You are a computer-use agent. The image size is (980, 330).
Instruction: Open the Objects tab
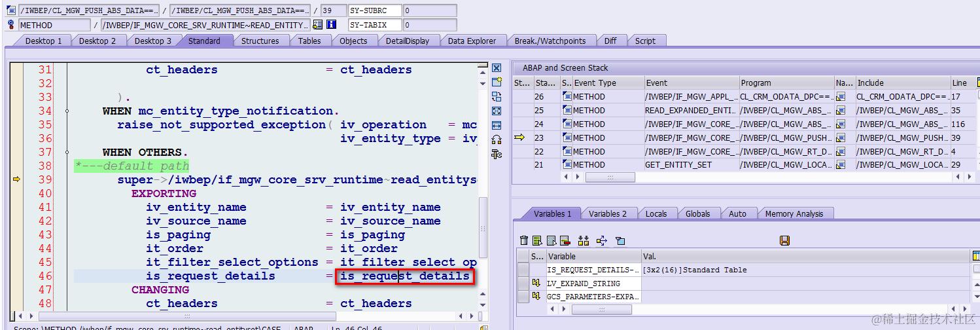353,41
